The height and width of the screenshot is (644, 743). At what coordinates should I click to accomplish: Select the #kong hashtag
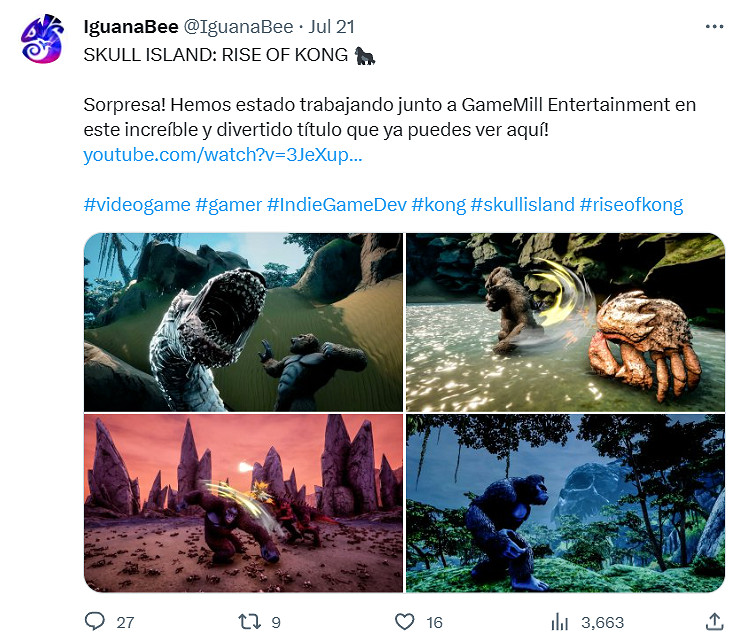click(x=439, y=205)
